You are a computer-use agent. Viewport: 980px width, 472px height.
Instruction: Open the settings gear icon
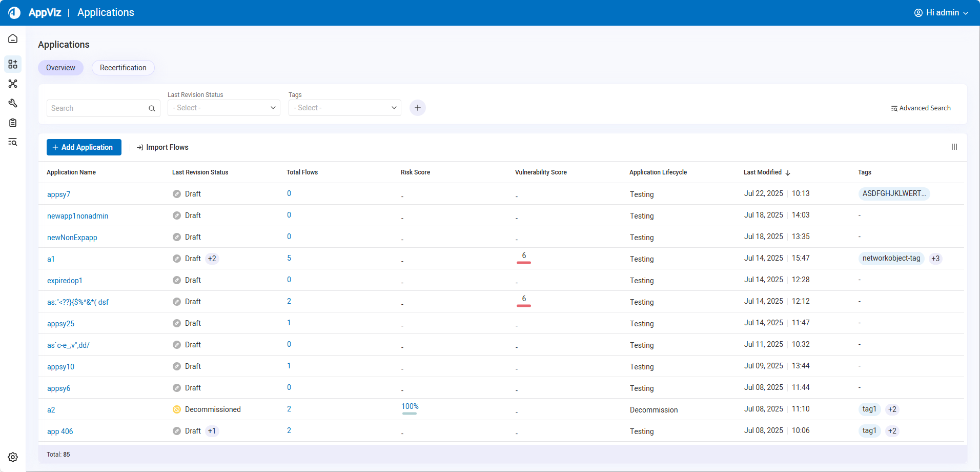click(13, 457)
